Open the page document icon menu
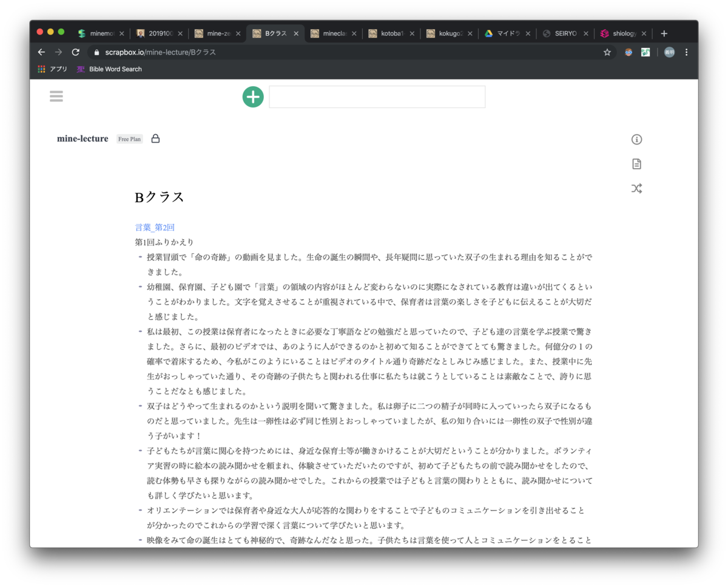 point(636,164)
